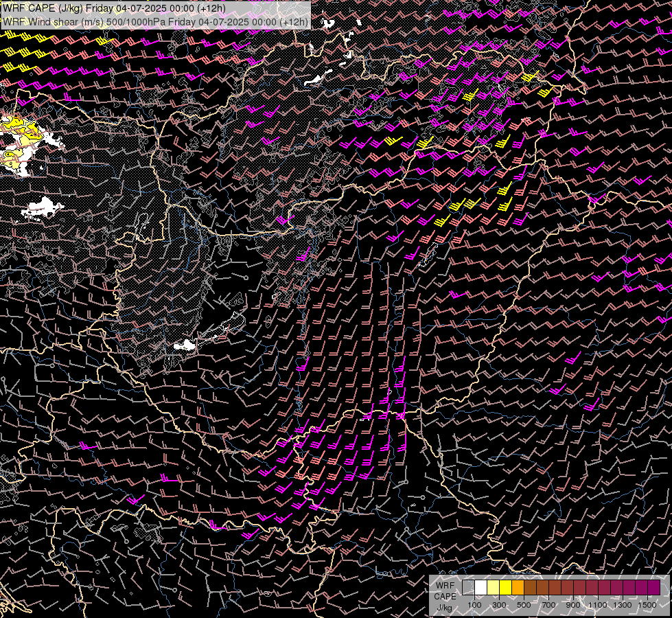This screenshot has height=618, width=672.
Task: Click the legend value '900'
Action: click(573, 605)
